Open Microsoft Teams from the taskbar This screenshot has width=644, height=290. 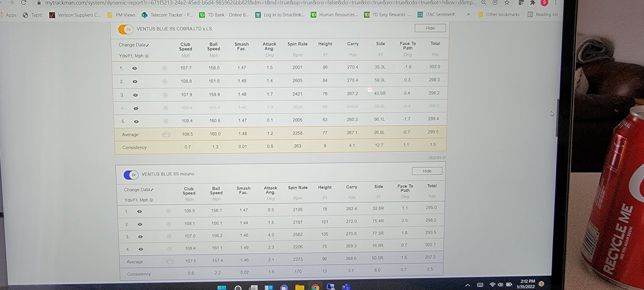click(x=346, y=287)
